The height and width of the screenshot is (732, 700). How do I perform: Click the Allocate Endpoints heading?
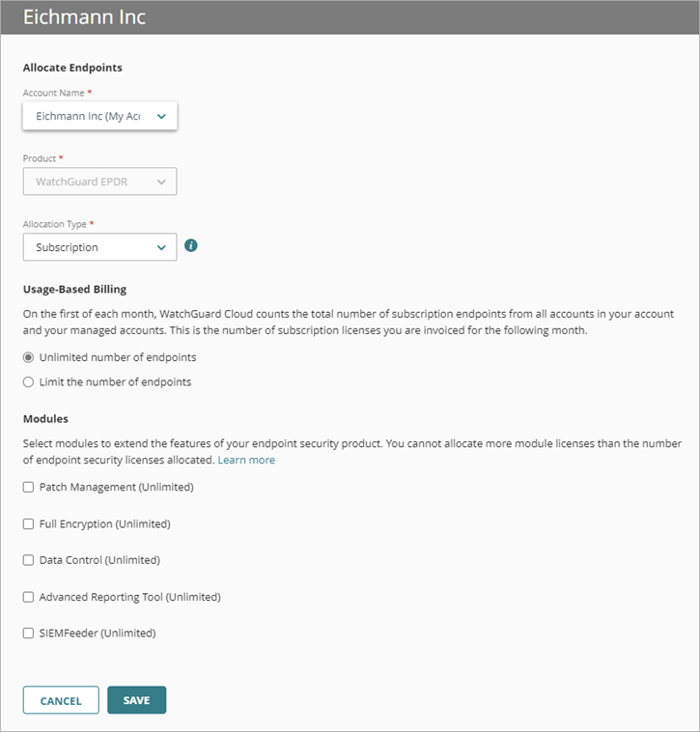(x=72, y=68)
